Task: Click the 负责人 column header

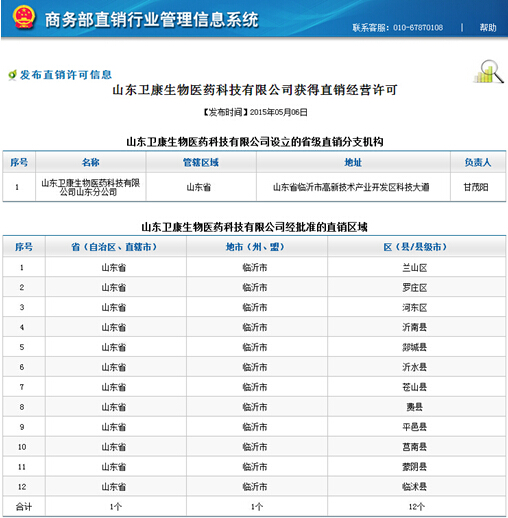Action: coord(478,162)
